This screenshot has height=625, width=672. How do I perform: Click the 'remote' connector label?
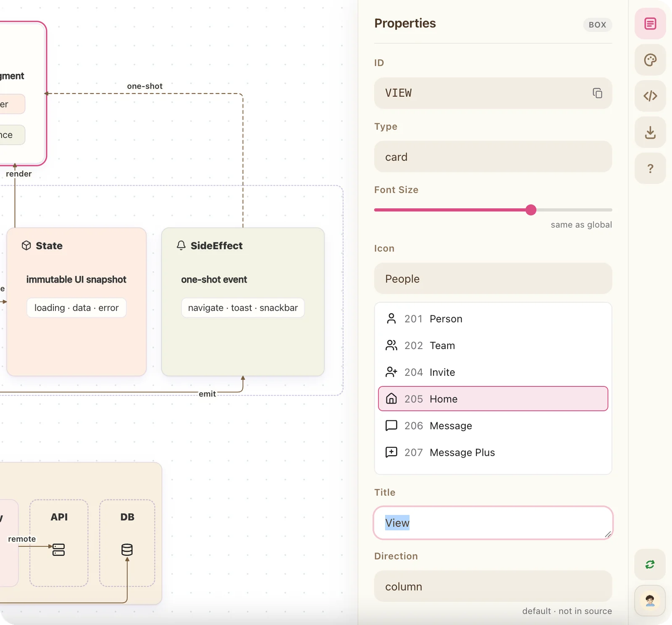click(x=22, y=539)
